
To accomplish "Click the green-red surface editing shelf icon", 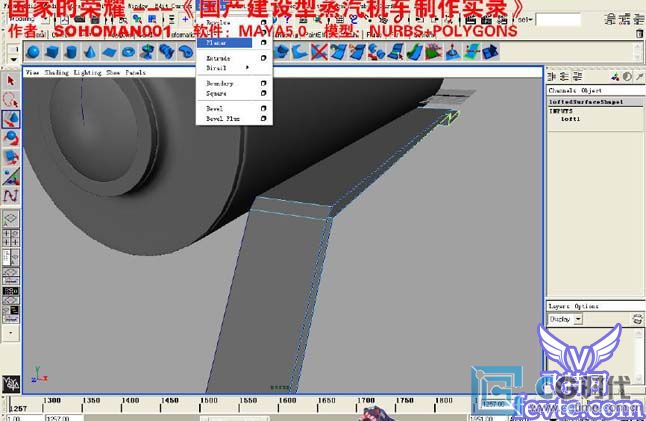I will (x=433, y=52).
